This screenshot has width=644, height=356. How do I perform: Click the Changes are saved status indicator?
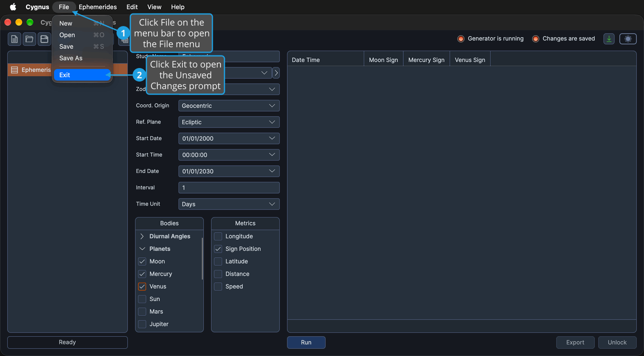click(563, 39)
